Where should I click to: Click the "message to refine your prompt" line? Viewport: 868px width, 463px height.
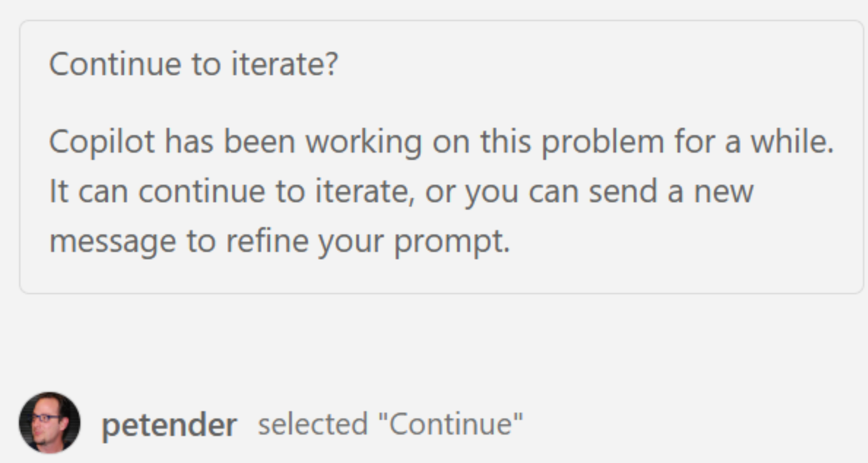[279, 241]
